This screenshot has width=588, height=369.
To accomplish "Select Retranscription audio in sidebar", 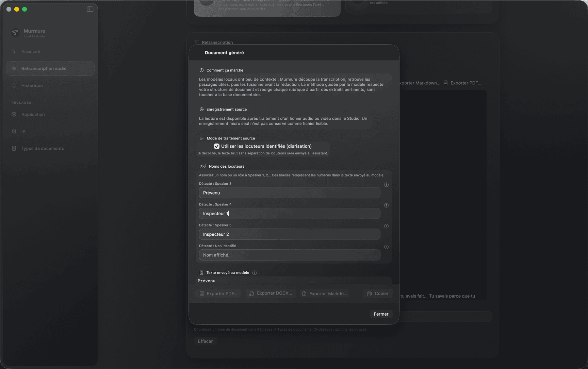I will click(x=50, y=69).
